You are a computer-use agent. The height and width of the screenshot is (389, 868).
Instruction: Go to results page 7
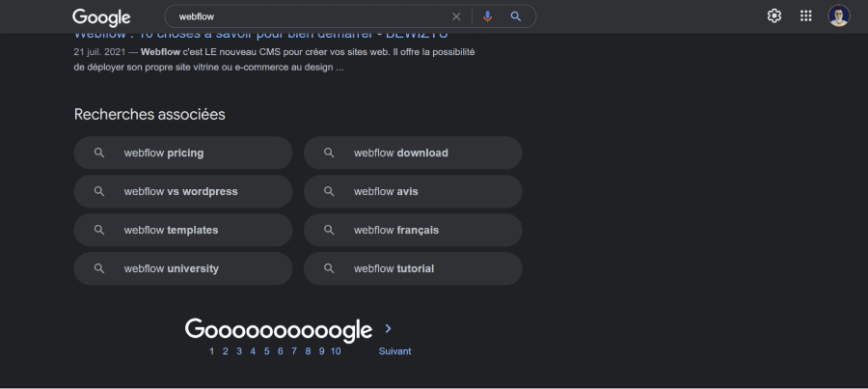pos(294,351)
